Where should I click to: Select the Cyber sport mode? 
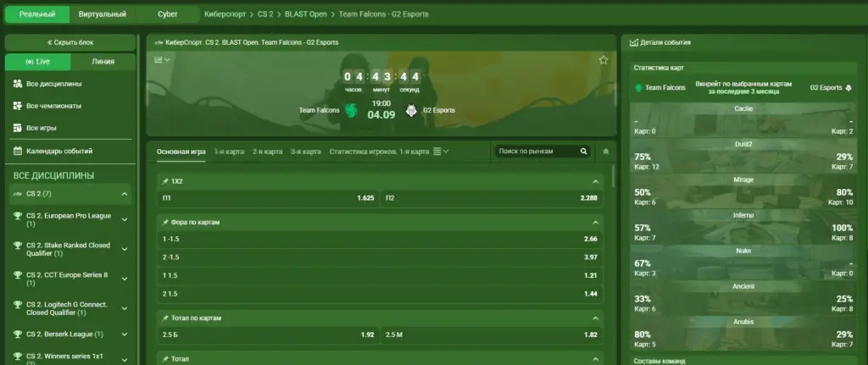(167, 14)
